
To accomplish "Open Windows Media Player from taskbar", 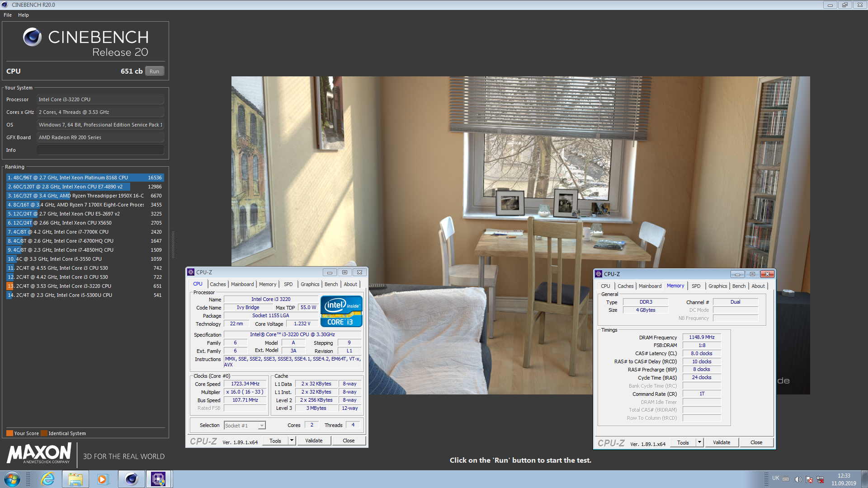I will pyautogui.click(x=103, y=479).
